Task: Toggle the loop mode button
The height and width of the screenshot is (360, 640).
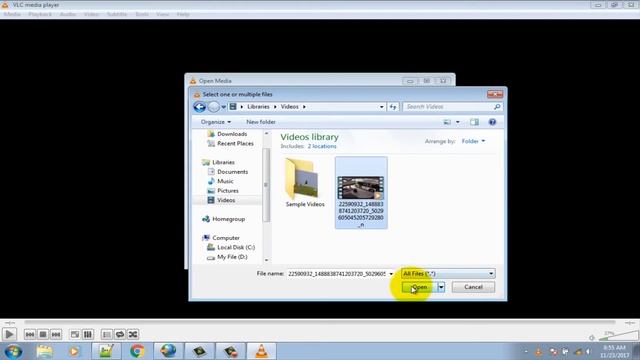Action: point(120,334)
